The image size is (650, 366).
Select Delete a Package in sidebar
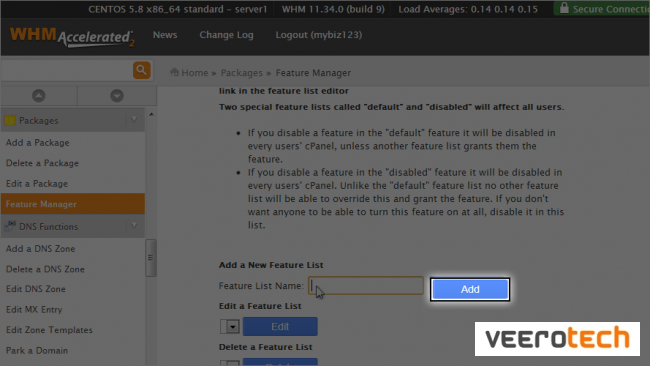tap(42, 163)
